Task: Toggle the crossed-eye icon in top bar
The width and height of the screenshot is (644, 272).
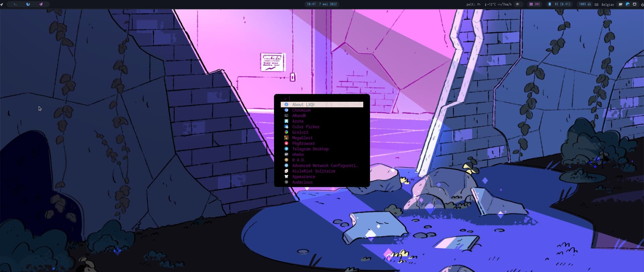Action: pos(518,4)
